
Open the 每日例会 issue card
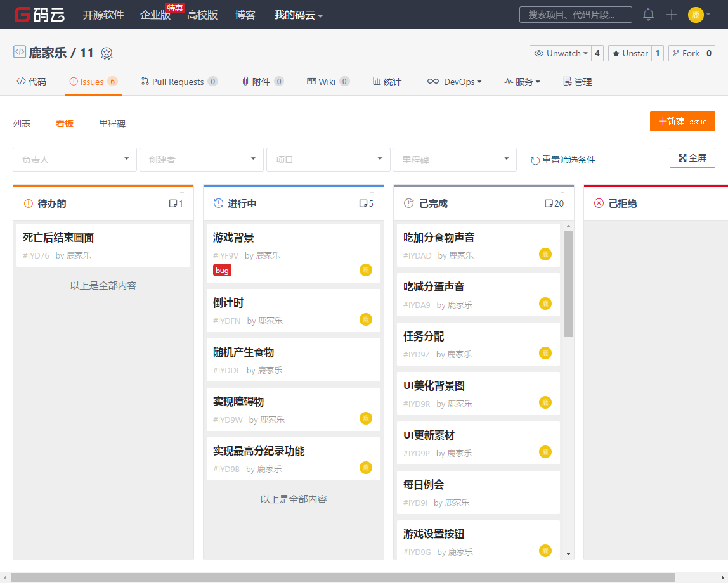click(x=478, y=492)
